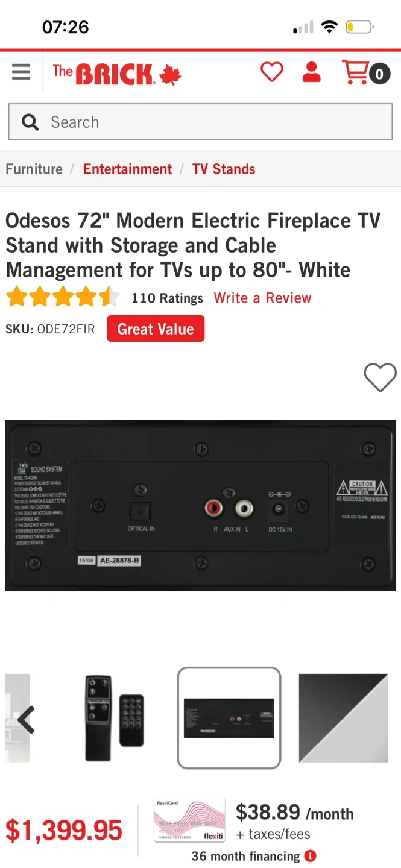Open Write a Review link

point(262,298)
